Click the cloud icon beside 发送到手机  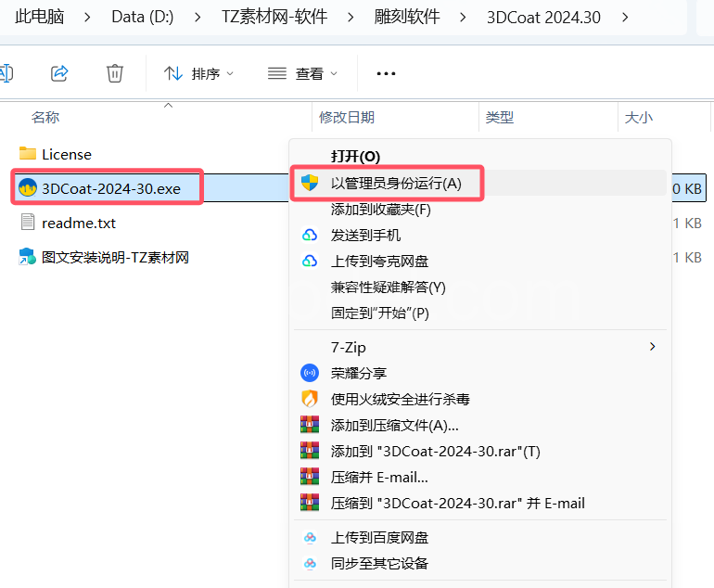[x=310, y=235]
